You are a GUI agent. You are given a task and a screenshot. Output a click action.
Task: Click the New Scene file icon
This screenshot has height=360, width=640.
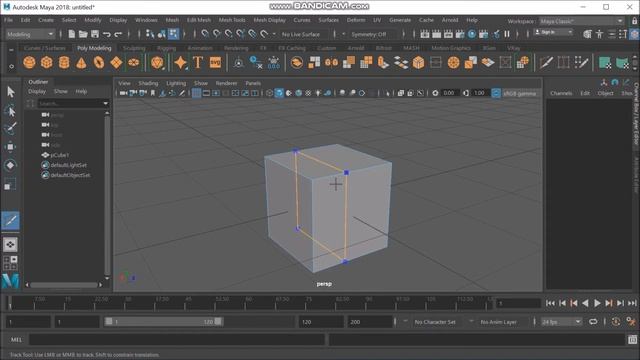pyautogui.click(x=71, y=34)
